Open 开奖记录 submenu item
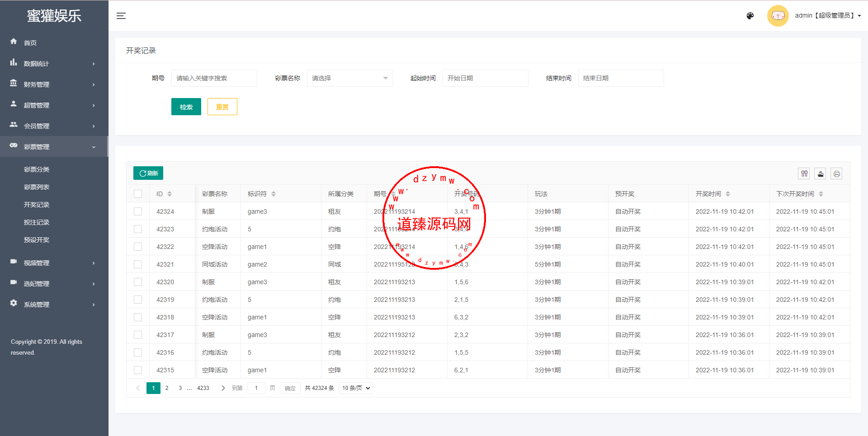 (x=37, y=205)
